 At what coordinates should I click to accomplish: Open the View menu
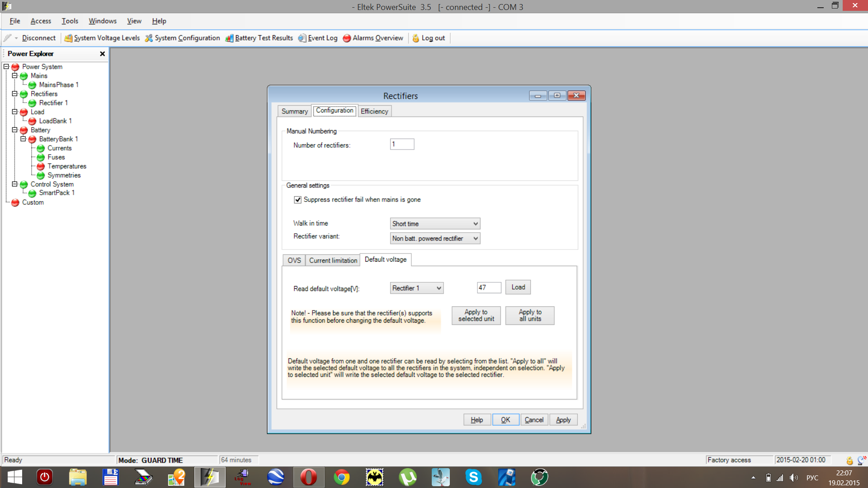134,21
